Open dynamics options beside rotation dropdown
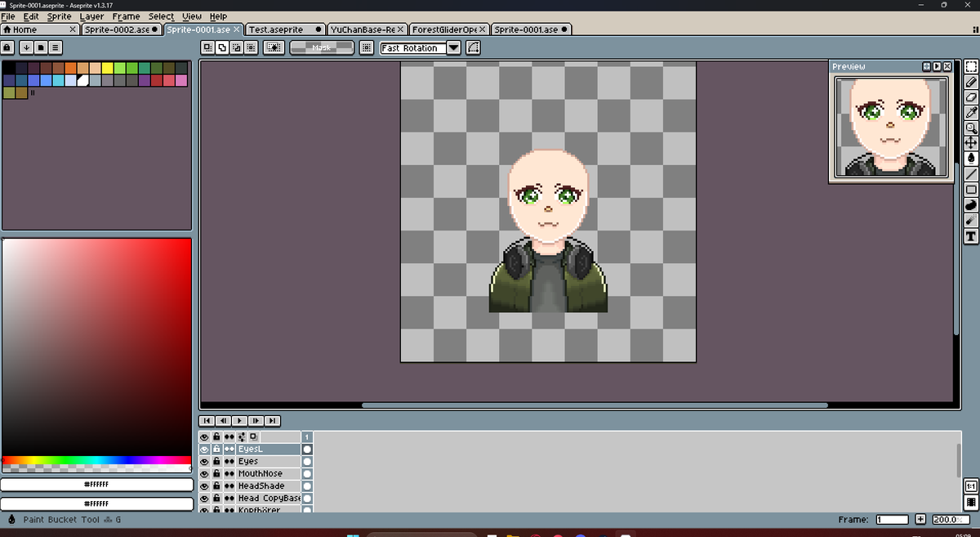980x537 pixels. 473,47
